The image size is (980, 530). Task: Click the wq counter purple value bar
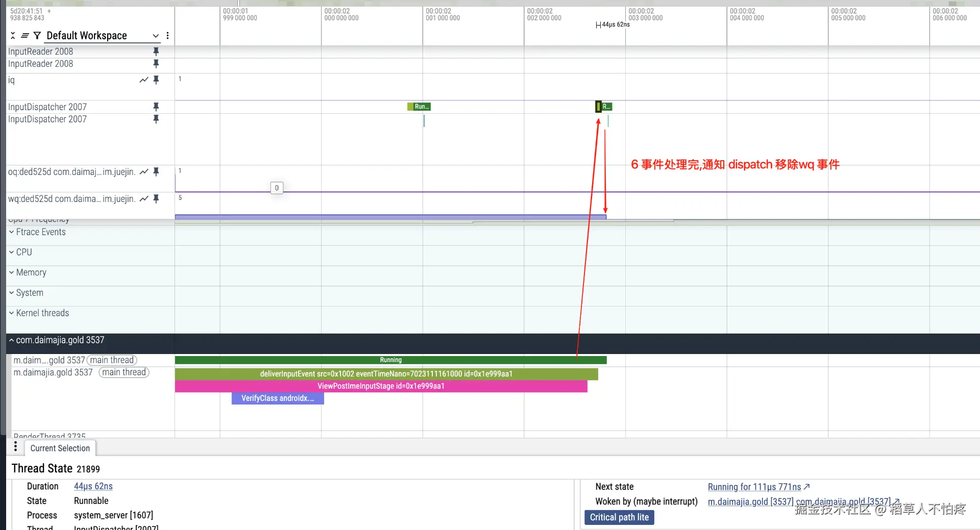pos(390,217)
